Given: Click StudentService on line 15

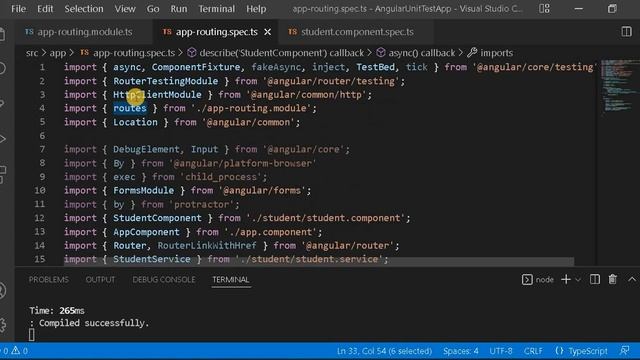Looking at the screenshot, I should tap(151, 259).
